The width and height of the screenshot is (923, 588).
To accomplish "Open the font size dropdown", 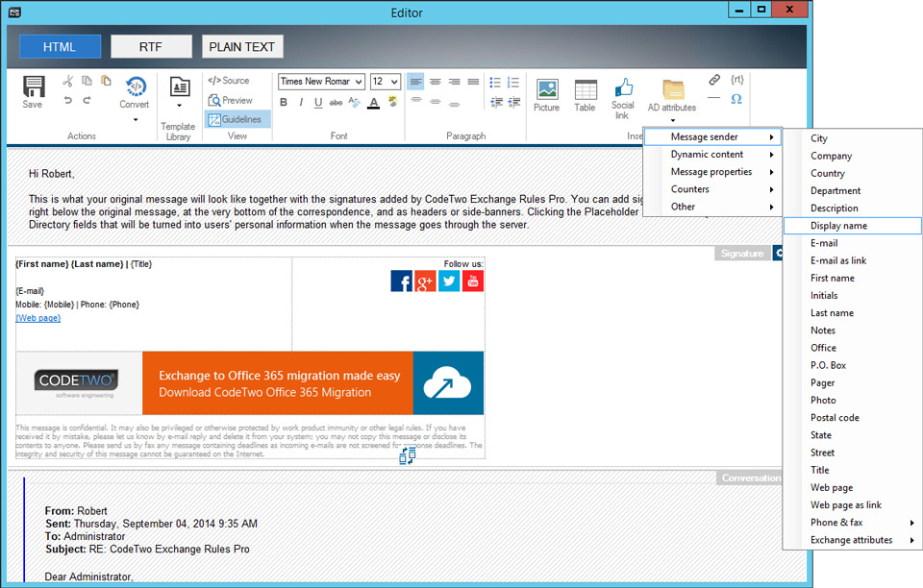I will click(394, 82).
